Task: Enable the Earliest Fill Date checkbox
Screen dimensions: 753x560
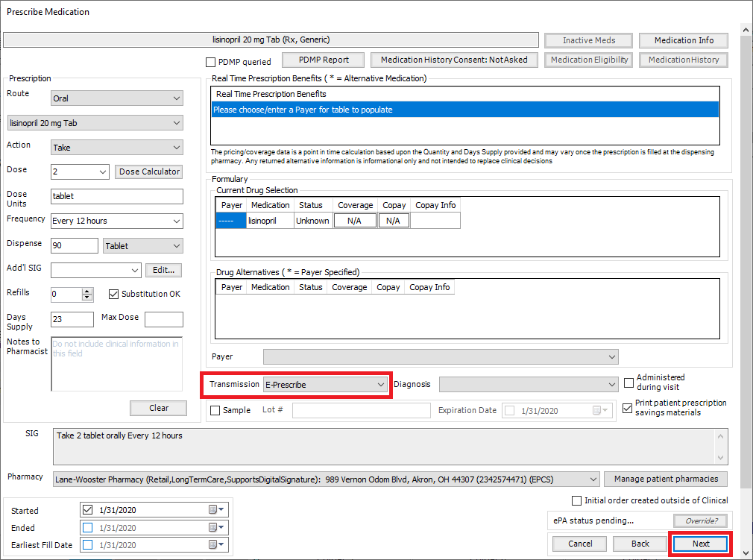Action: (87, 544)
